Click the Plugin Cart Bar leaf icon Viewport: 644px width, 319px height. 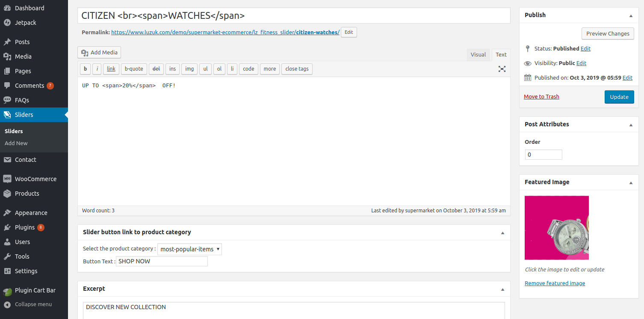[7, 291]
